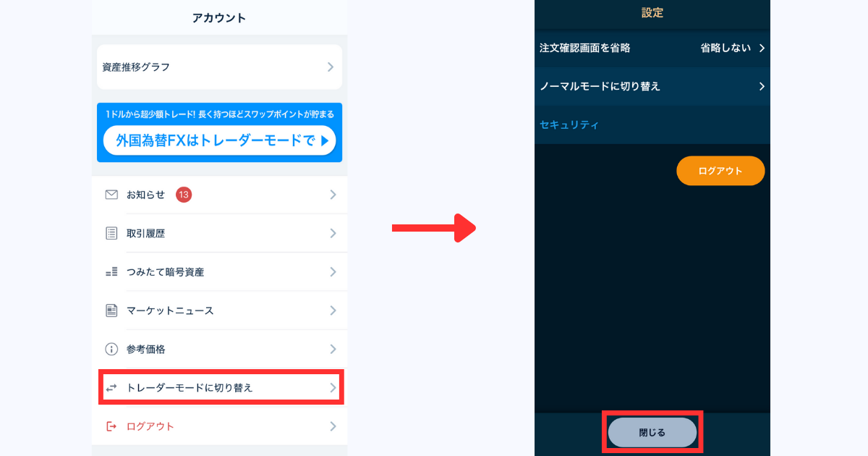868x456 pixels.
Task: Click the orange ログアウト button in settings
Action: pyautogui.click(x=720, y=171)
